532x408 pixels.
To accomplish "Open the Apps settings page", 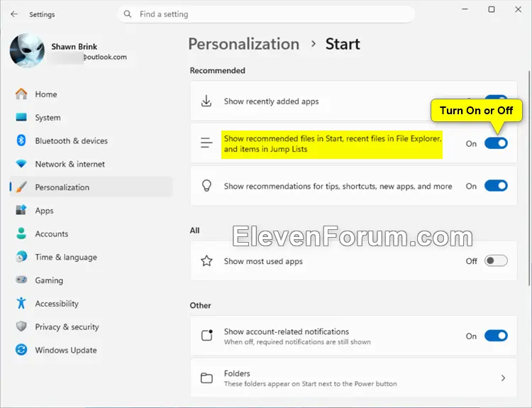I will click(x=91, y=211).
